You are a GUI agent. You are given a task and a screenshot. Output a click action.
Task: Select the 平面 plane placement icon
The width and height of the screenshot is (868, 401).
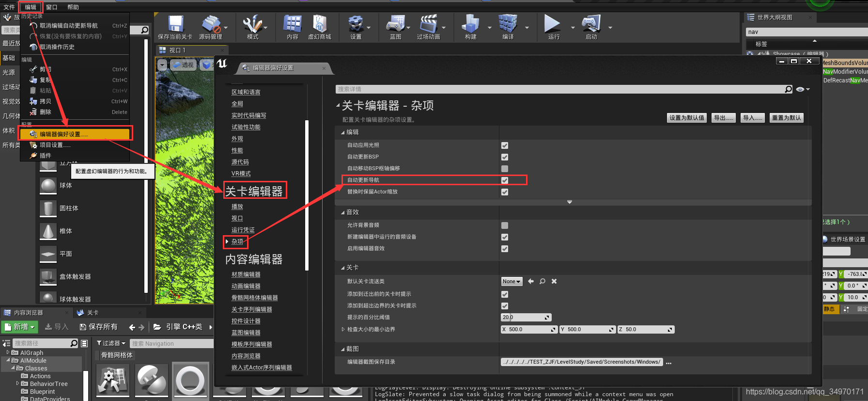[48, 254]
